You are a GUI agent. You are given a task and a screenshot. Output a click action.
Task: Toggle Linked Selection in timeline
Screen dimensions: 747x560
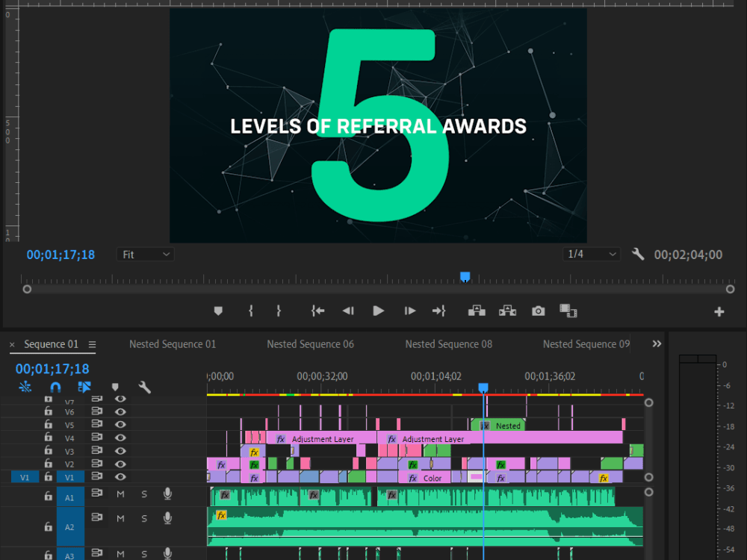(84, 387)
